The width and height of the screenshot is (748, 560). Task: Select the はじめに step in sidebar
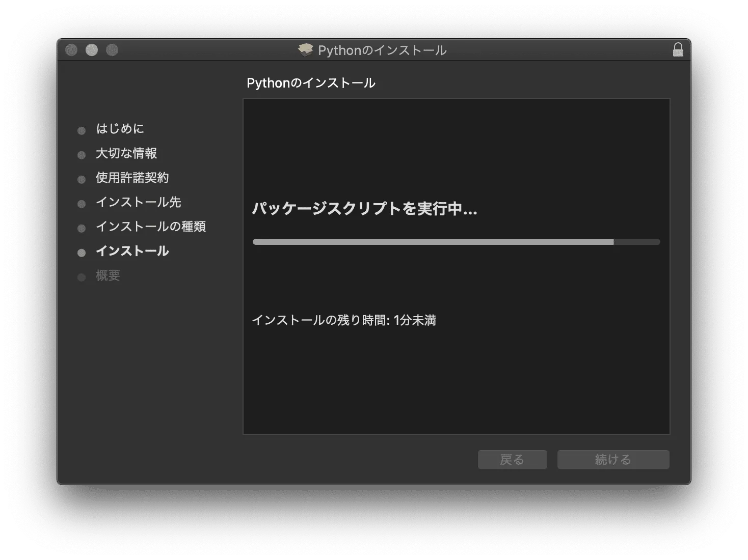point(120,129)
